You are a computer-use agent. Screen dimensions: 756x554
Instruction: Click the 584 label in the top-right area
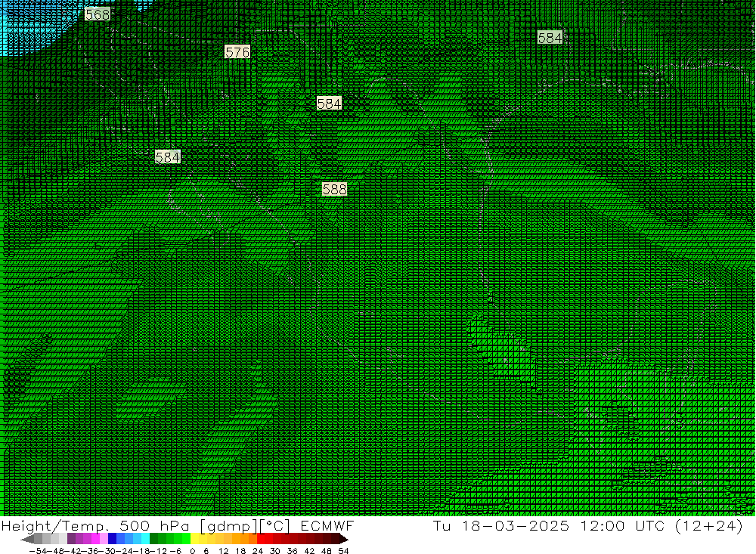point(550,37)
